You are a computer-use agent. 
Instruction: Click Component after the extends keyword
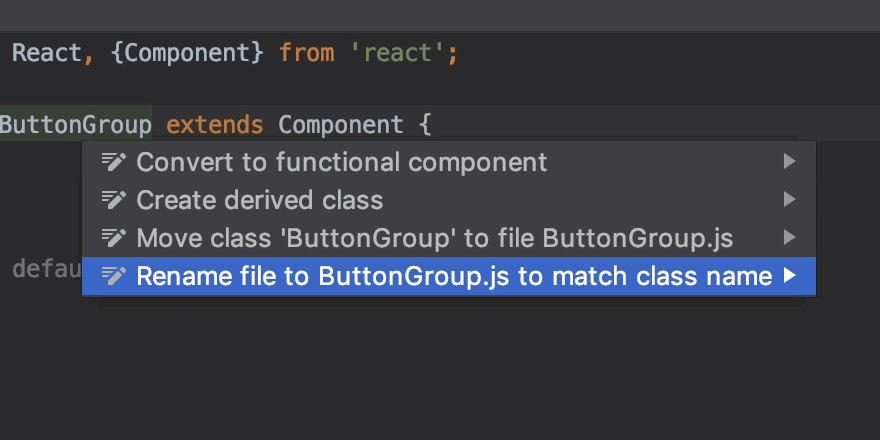point(341,125)
